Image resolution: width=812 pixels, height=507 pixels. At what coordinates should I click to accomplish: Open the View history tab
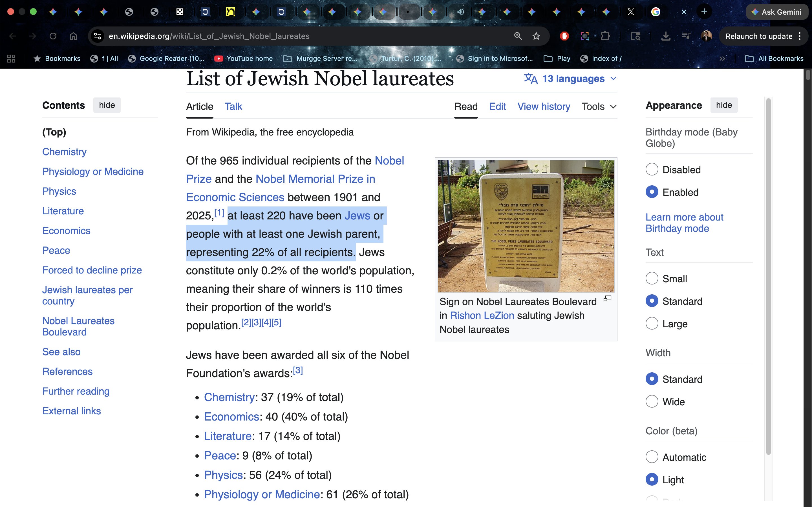click(544, 107)
